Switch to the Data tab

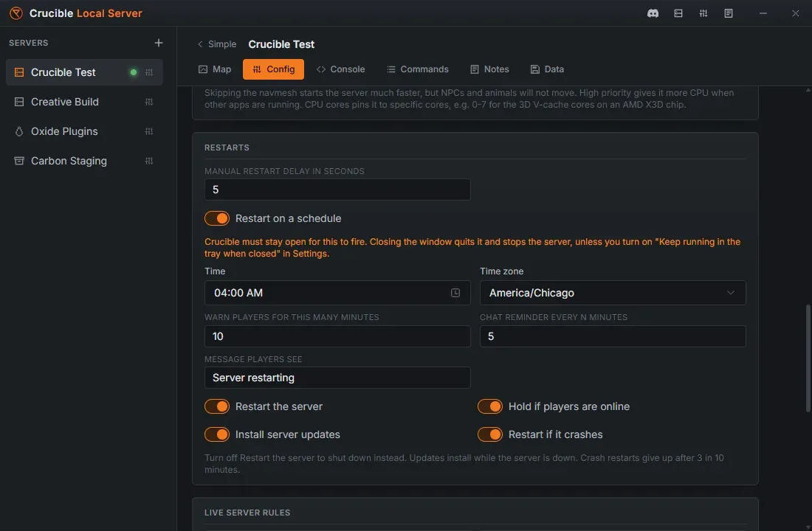(547, 69)
